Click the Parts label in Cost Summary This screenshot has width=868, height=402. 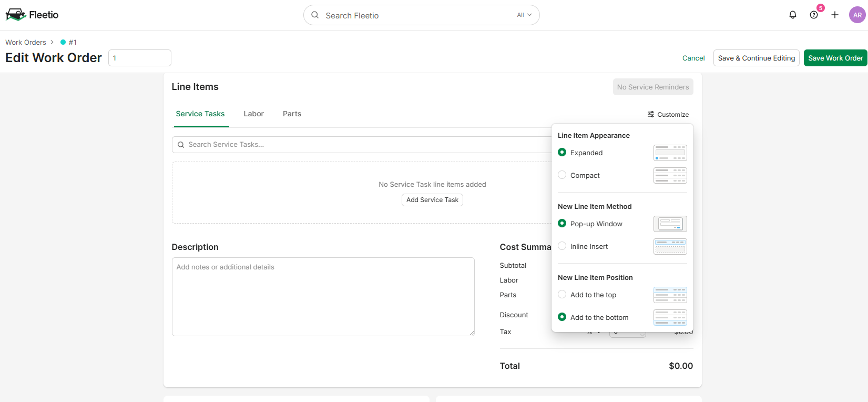[508, 295]
